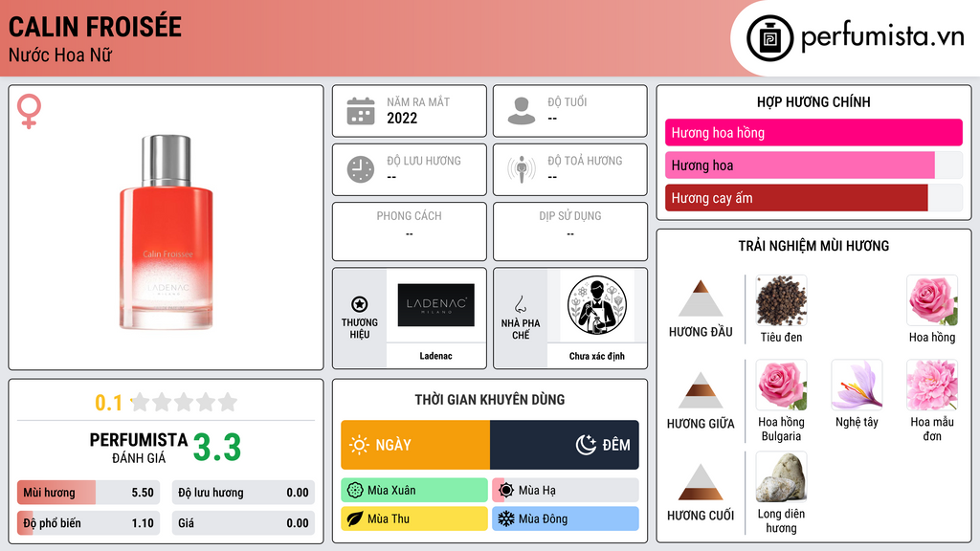Select the Ngày daytime segment
Screen dimensions: 980x551
click(x=415, y=445)
